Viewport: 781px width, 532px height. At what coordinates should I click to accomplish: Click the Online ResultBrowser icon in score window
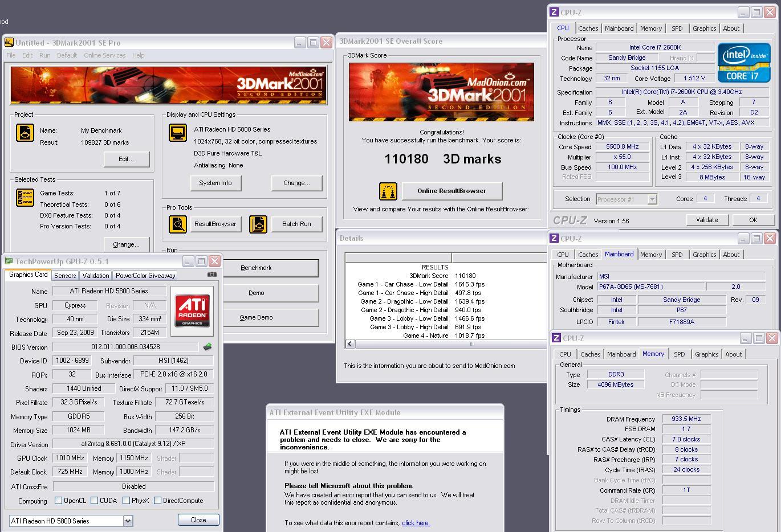388,191
